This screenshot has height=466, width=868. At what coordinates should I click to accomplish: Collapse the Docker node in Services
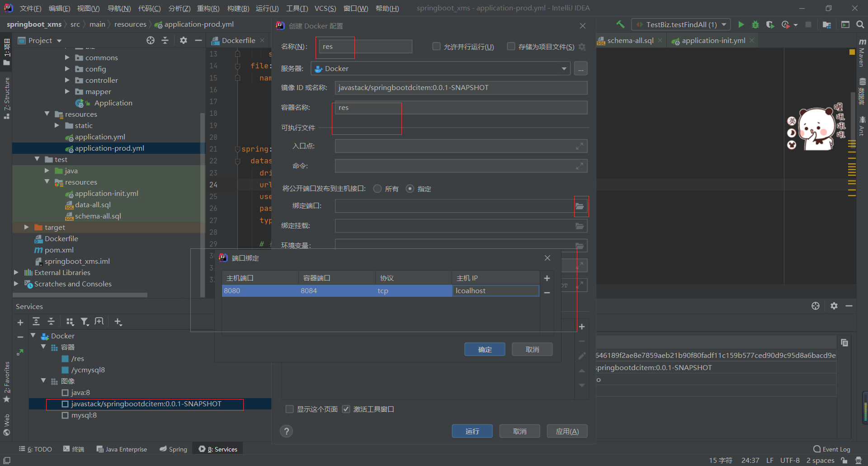(33, 336)
